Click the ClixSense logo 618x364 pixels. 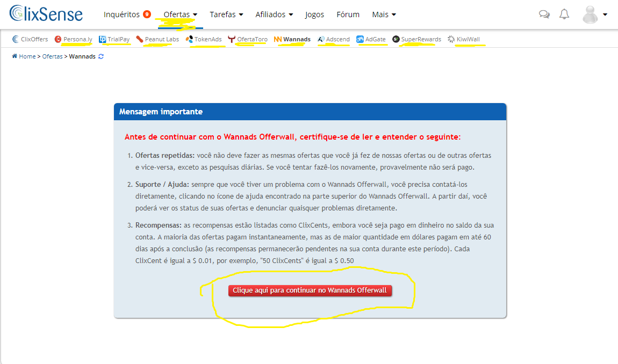pos(46,13)
